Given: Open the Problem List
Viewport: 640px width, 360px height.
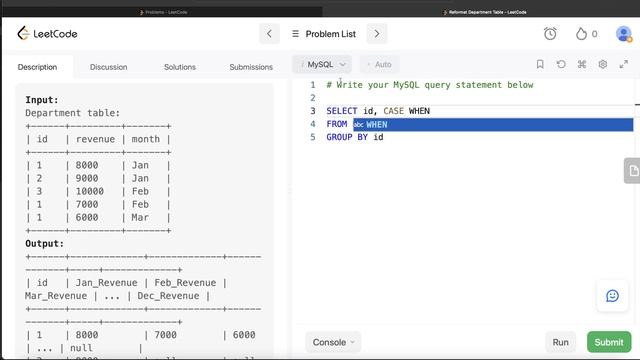Looking at the screenshot, I should click(324, 34).
